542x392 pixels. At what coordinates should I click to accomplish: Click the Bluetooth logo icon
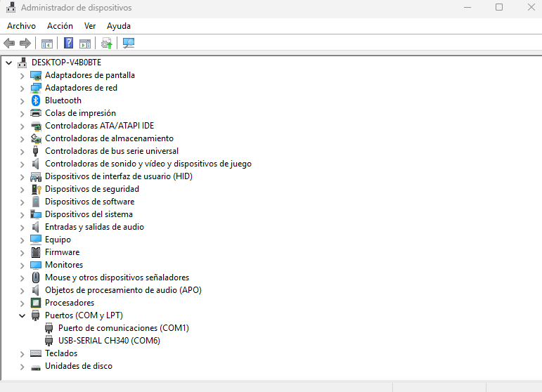click(x=36, y=100)
